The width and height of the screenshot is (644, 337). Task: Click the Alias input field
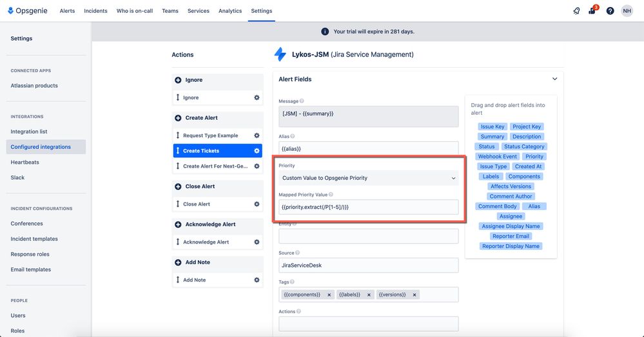click(x=368, y=149)
